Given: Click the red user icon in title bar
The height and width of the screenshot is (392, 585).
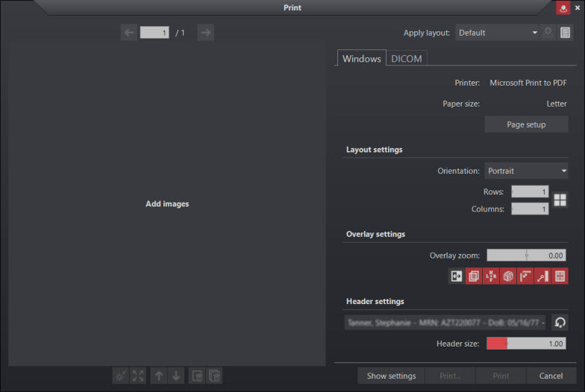Looking at the screenshot, I should point(563,7).
